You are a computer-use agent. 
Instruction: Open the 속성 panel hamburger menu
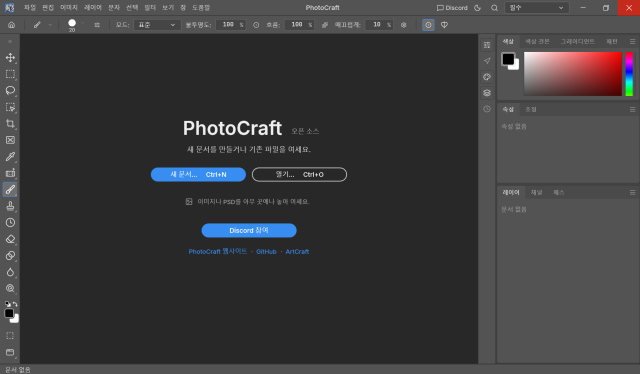click(632, 109)
